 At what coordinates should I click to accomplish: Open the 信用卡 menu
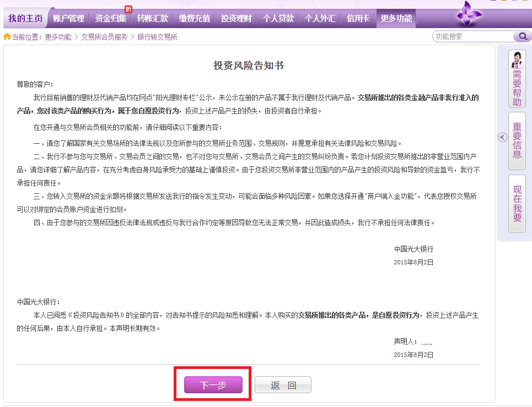coord(358,19)
